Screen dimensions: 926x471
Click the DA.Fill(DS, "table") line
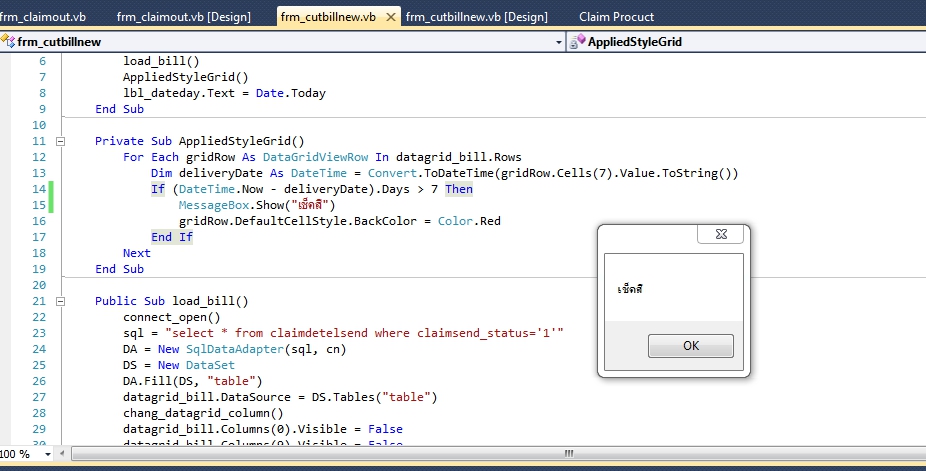point(193,381)
